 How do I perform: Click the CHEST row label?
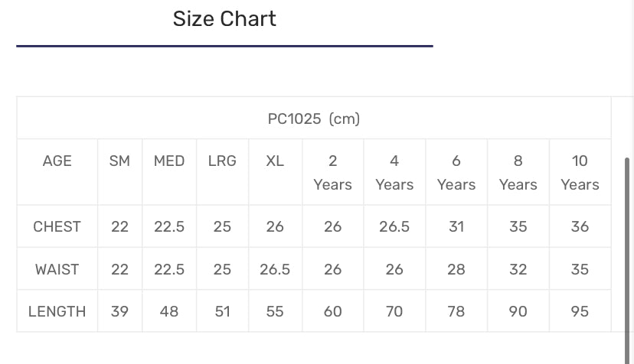tap(57, 226)
